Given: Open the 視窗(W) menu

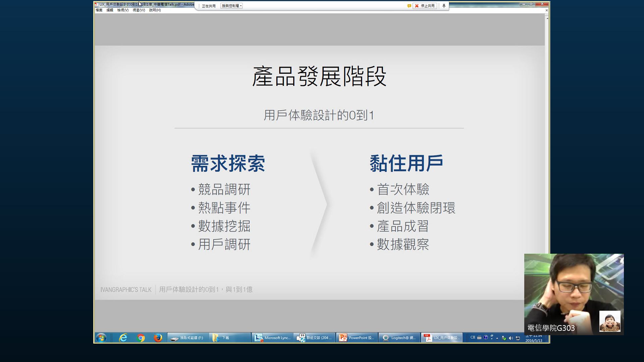Looking at the screenshot, I should [139, 10].
